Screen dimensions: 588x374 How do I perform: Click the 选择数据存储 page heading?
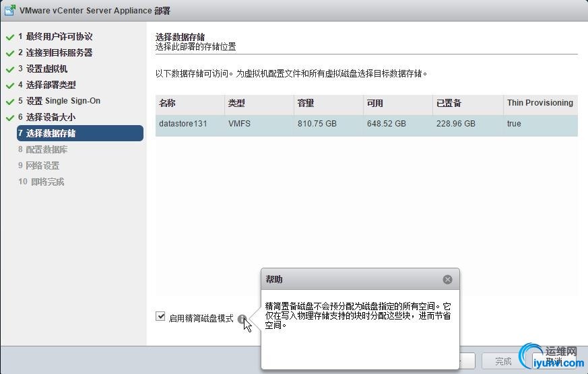coord(180,37)
